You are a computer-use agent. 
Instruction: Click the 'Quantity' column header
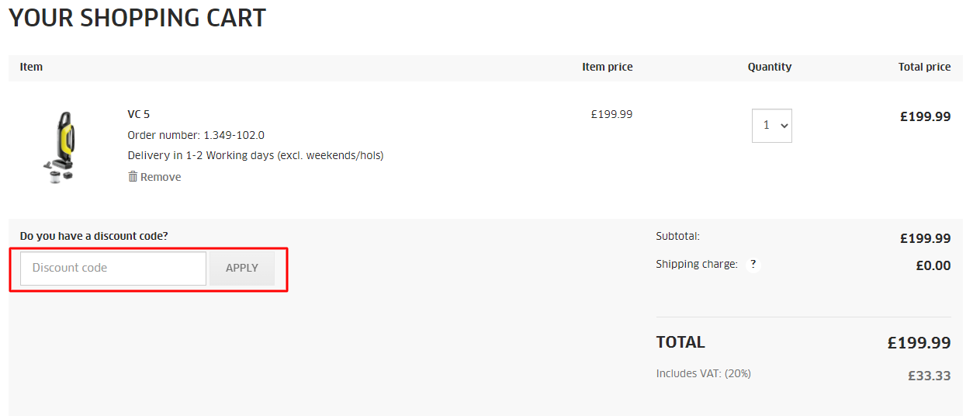point(769,68)
